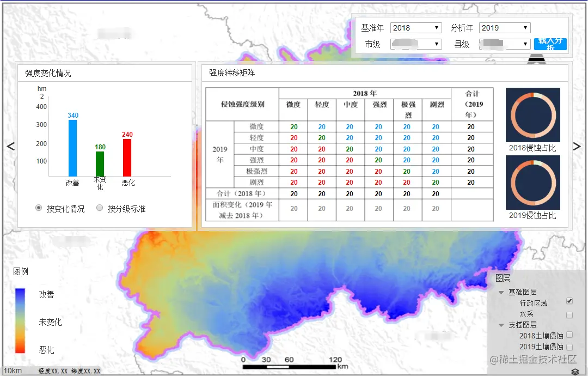Screen dimensions: 588x376
Task: Click the 面积变化 row label
Action: (x=242, y=210)
